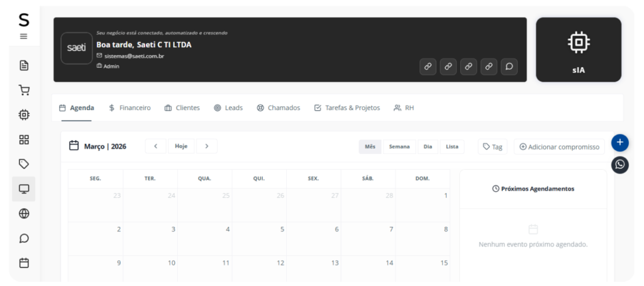Open the document icon in sidebar
The width and height of the screenshot is (644, 286).
click(x=24, y=65)
